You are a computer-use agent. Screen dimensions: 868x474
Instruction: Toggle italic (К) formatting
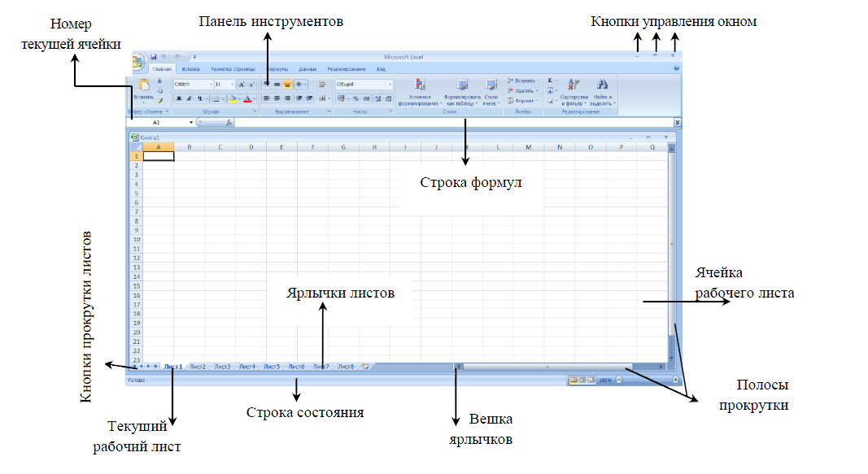(189, 99)
